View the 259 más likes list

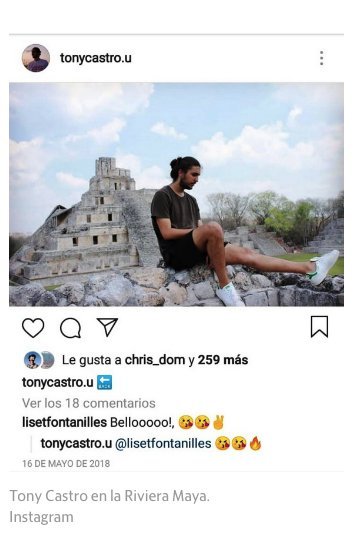(x=223, y=360)
